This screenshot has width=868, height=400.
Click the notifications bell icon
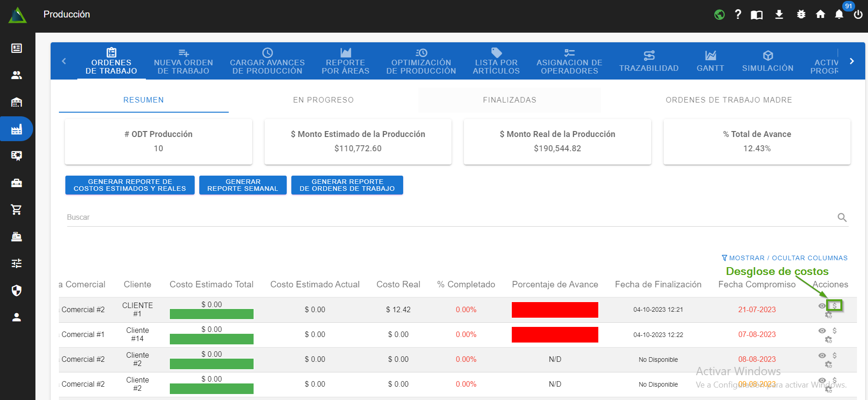[839, 15]
